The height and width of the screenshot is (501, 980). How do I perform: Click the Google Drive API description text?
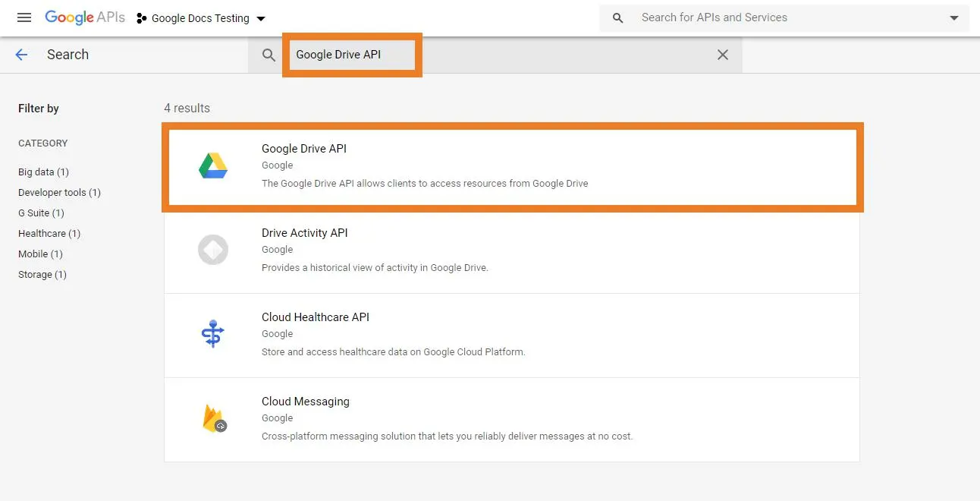425,183
